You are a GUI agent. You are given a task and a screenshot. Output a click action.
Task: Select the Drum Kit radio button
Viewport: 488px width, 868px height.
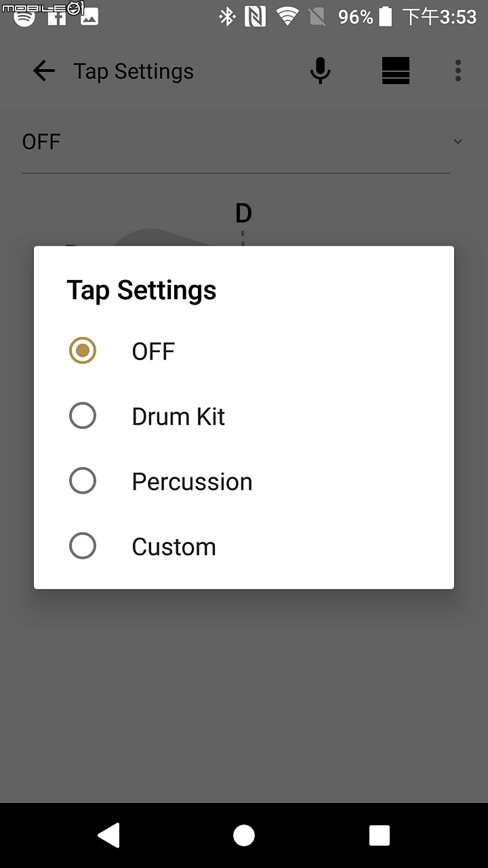pyautogui.click(x=83, y=416)
